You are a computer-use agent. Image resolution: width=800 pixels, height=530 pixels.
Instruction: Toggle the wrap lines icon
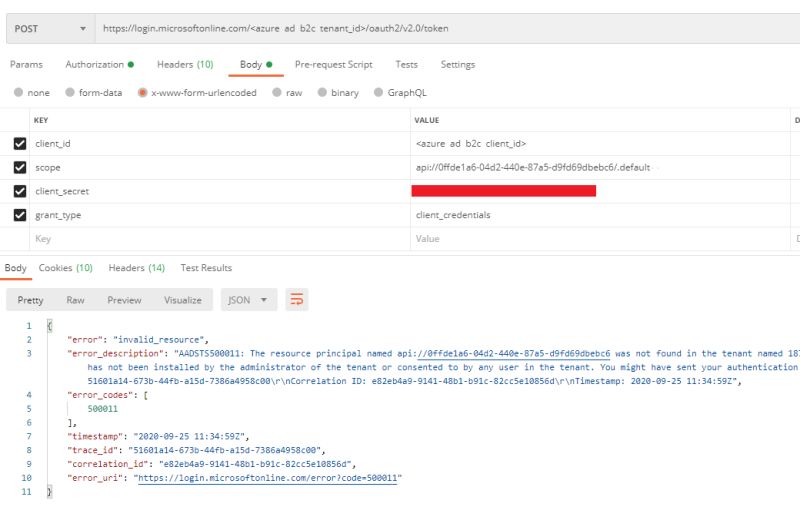pyautogui.click(x=296, y=299)
